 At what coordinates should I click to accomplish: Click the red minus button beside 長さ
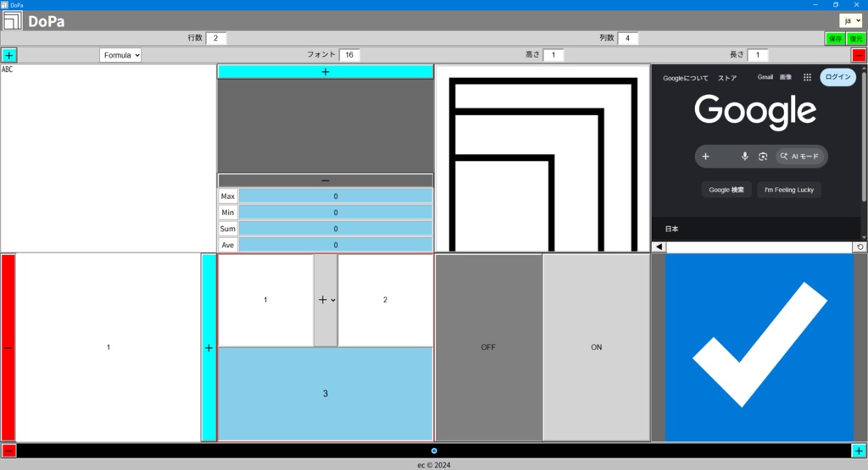859,55
